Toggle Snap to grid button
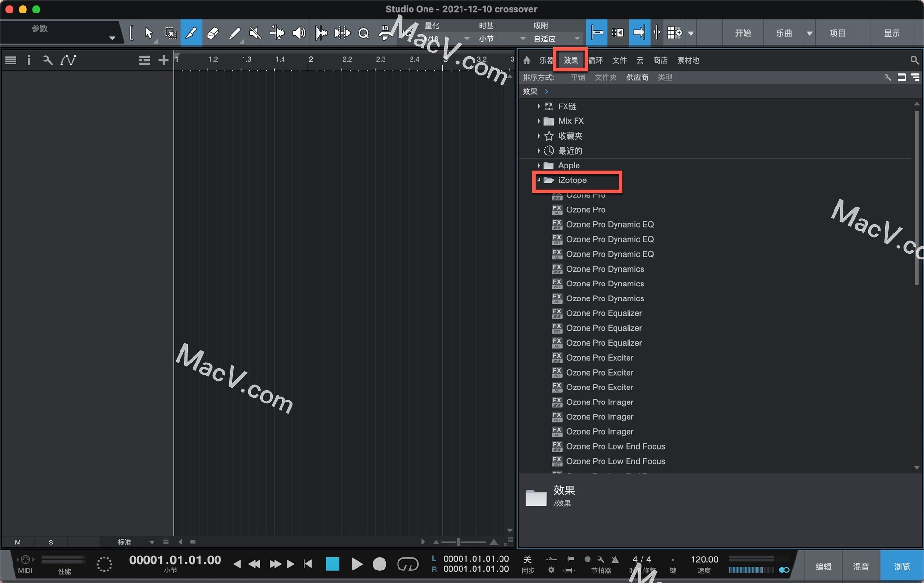Viewport: 924px width, 583px height. (x=597, y=33)
